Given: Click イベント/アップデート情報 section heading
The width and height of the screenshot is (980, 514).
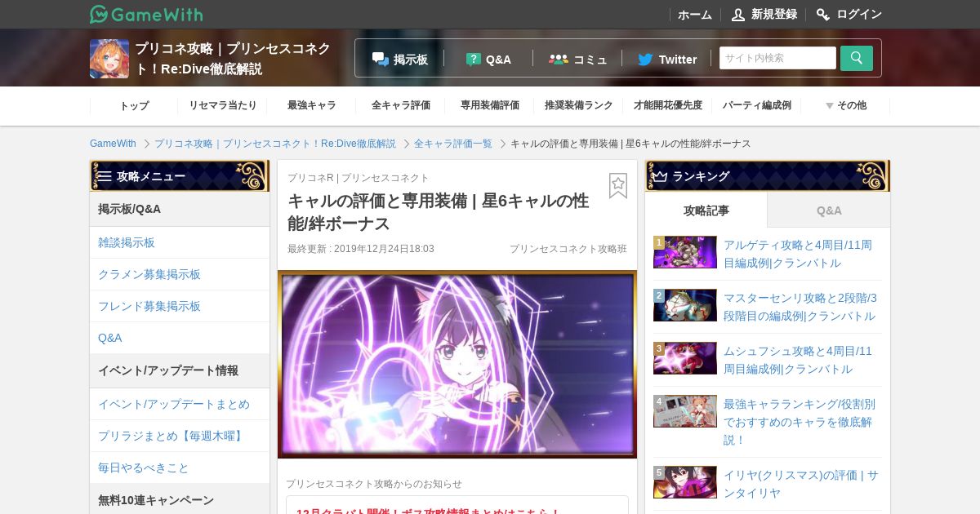Looking at the screenshot, I should coord(180,370).
